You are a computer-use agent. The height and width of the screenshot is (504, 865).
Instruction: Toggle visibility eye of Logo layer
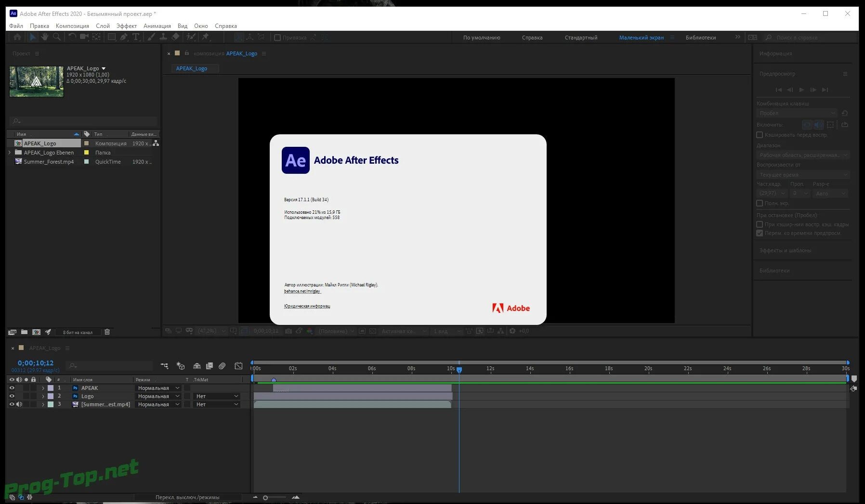(x=12, y=396)
